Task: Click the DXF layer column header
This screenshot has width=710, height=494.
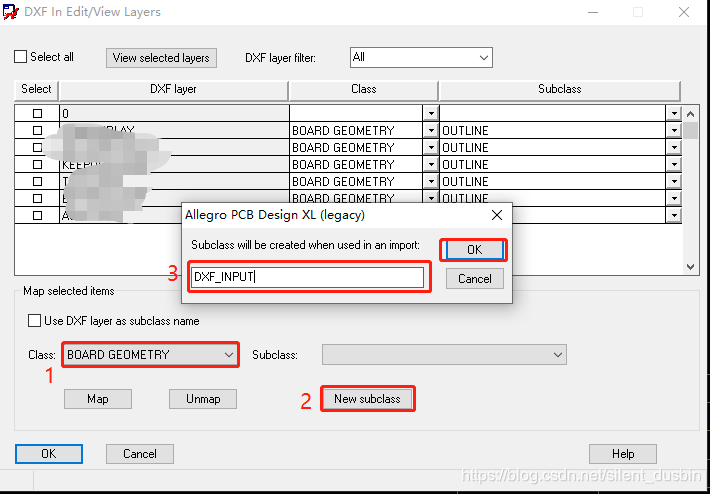Action: point(173,89)
